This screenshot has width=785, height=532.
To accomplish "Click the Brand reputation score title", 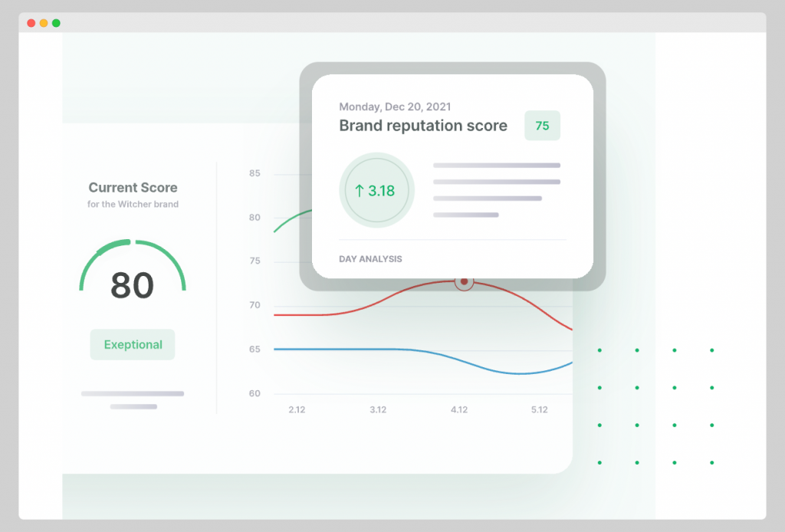I will (x=423, y=126).
